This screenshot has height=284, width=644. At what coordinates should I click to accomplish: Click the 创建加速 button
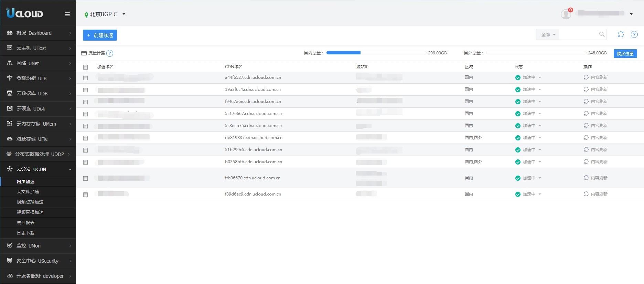click(x=100, y=35)
